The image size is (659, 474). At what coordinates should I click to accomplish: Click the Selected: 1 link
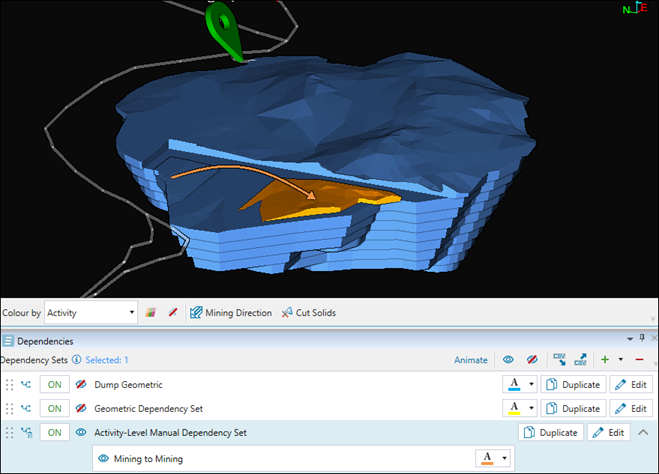tap(107, 360)
